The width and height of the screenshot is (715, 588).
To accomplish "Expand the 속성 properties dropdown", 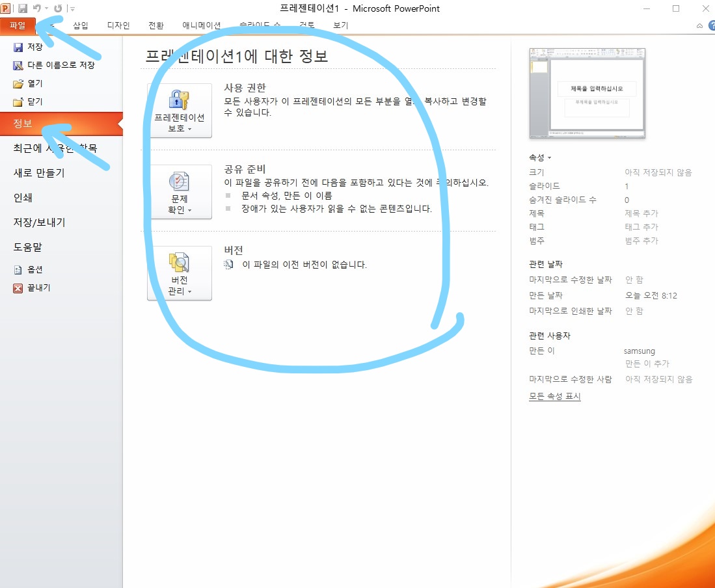I will [x=541, y=157].
